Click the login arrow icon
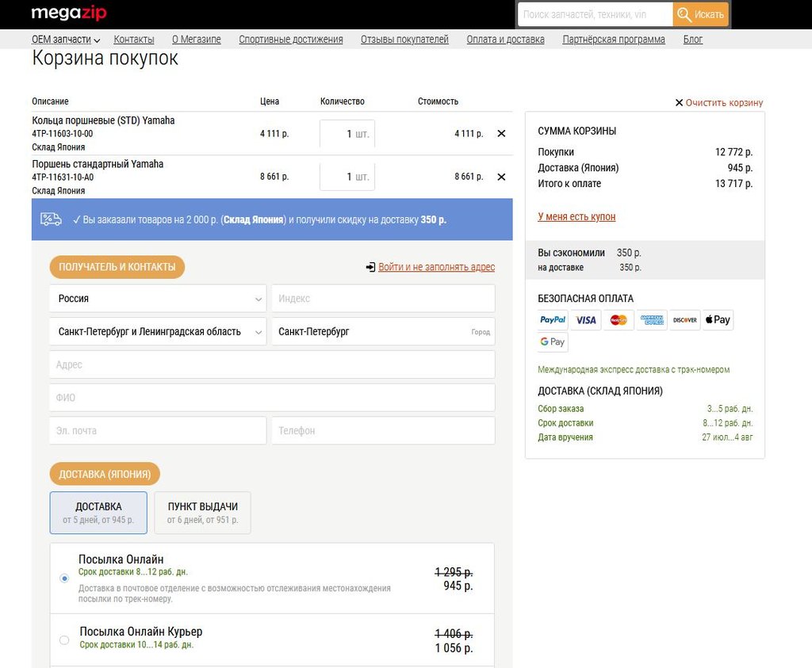This screenshot has width=812, height=668. [370, 267]
